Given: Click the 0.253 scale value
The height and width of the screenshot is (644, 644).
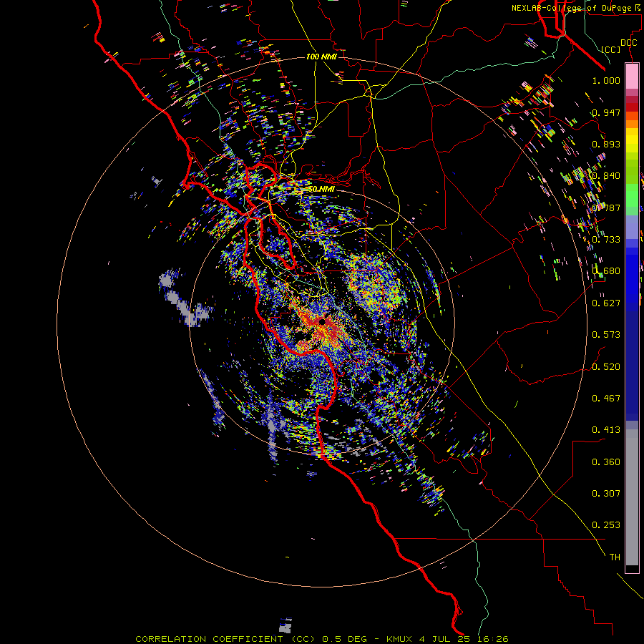Looking at the screenshot, I should click(606, 525).
